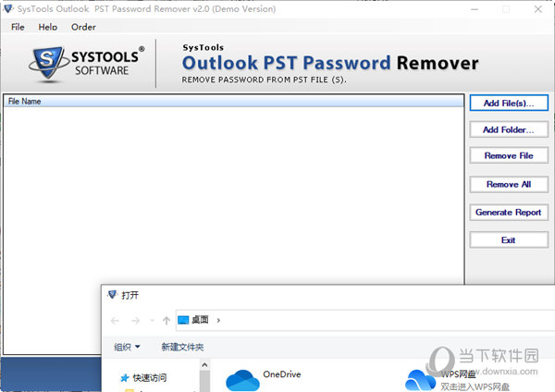Close the PST Password Remover window
555x392 pixels.
coord(538,9)
